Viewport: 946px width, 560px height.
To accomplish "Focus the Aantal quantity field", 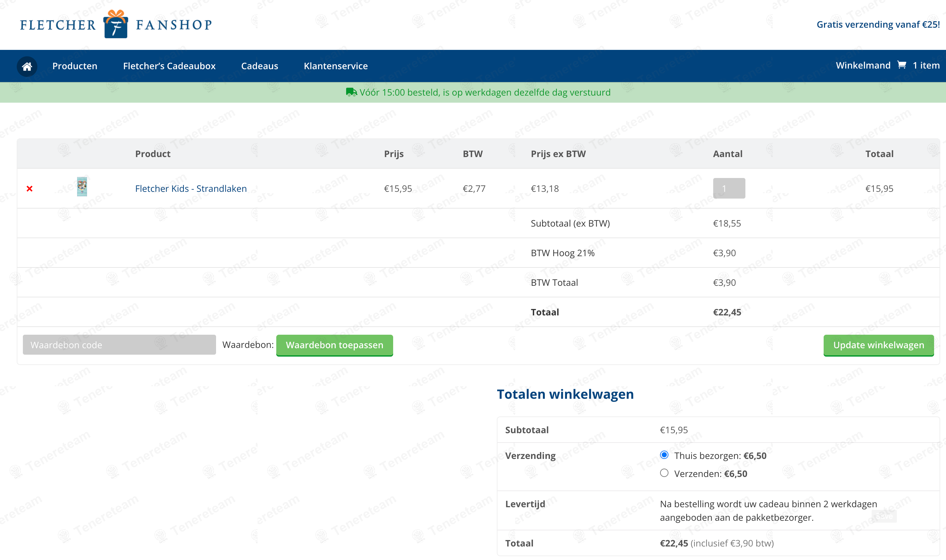I will click(729, 188).
